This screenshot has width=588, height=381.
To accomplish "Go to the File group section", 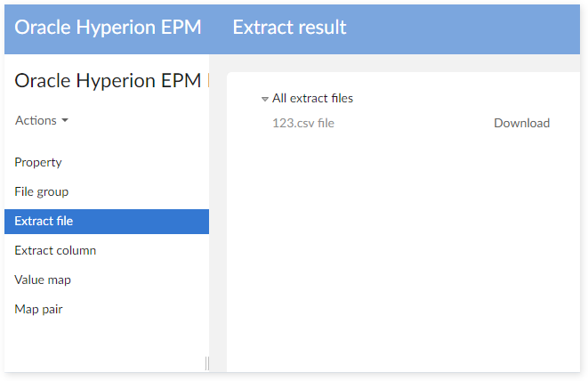I will click(42, 191).
